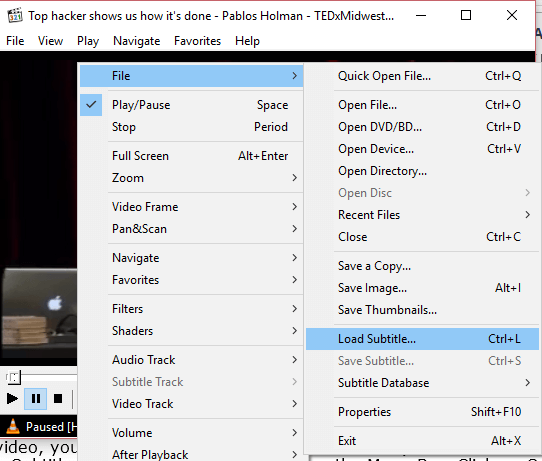Viewport: 542px width, 461px height.
Task: Expand the Recent Files submenu
Action: pyautogui.click(x=422, y=215)
